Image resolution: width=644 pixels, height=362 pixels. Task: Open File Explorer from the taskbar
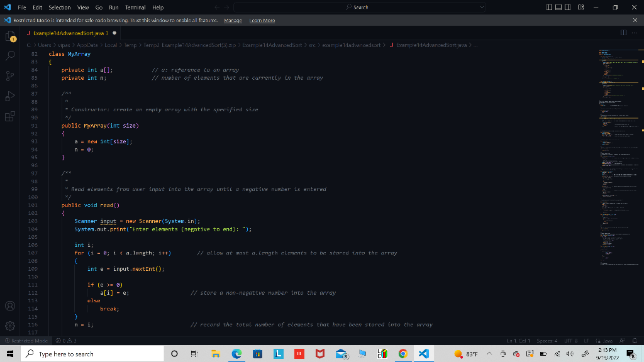[x=216, y=353]
